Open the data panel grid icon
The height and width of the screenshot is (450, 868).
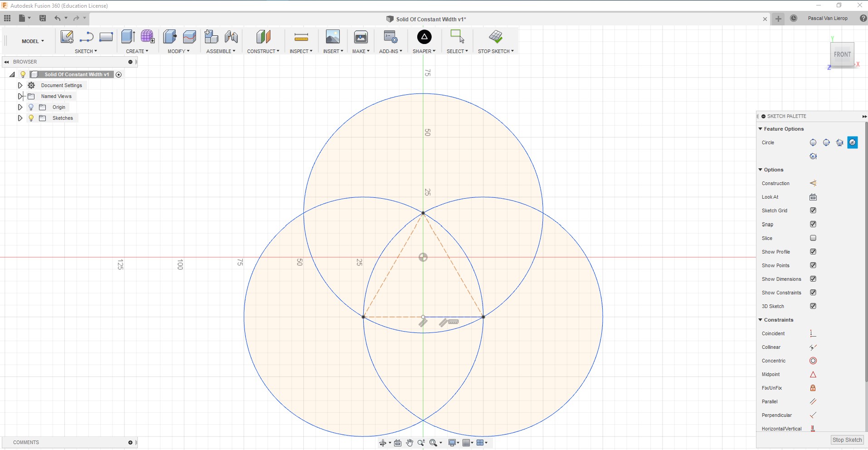tap(7, 18)
